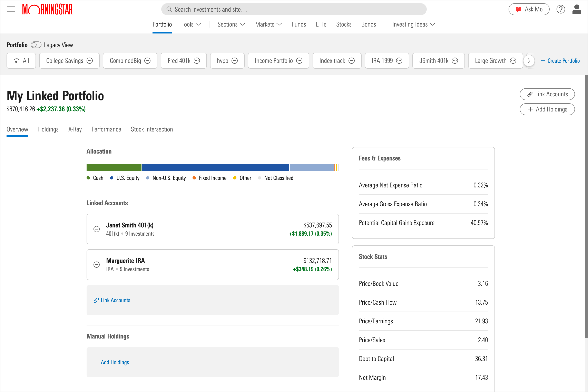Screen dimensions: 588x392
Task: Click the Debt to Capital row
Action: click(423, 359)
